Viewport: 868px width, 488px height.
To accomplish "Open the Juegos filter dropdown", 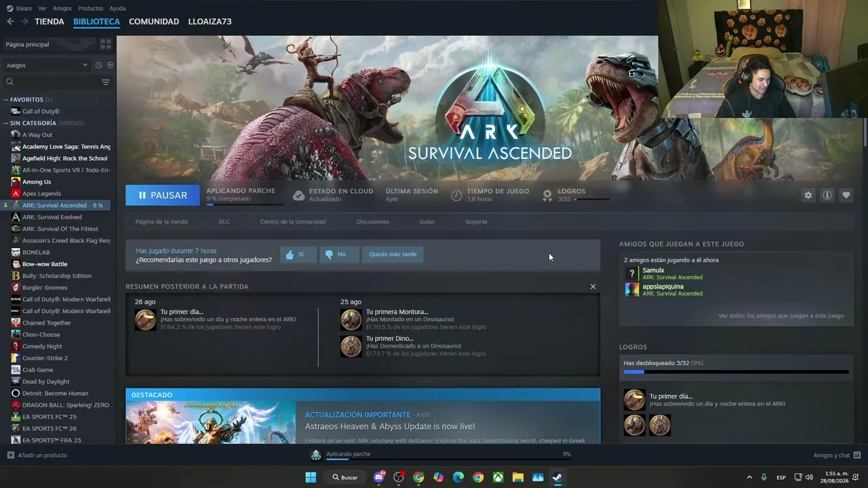I will [x=47, y=65].
